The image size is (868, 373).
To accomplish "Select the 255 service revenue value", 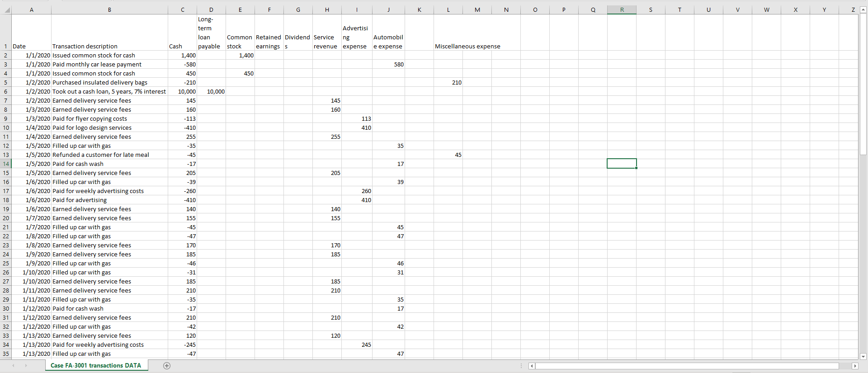I will [327, 137].
